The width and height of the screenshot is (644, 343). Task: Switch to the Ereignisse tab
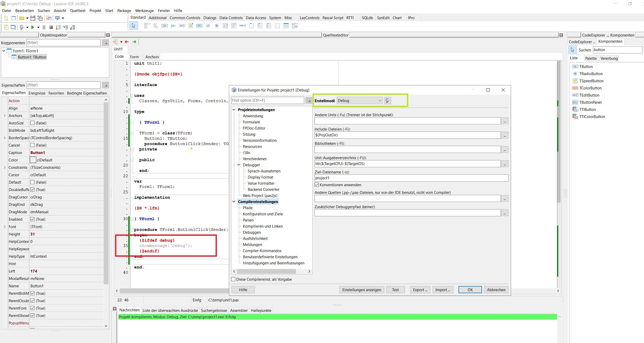(37, 93)
